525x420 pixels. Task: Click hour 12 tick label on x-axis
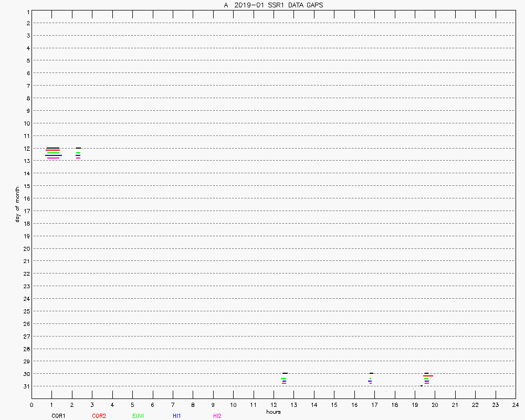point(273,405)
